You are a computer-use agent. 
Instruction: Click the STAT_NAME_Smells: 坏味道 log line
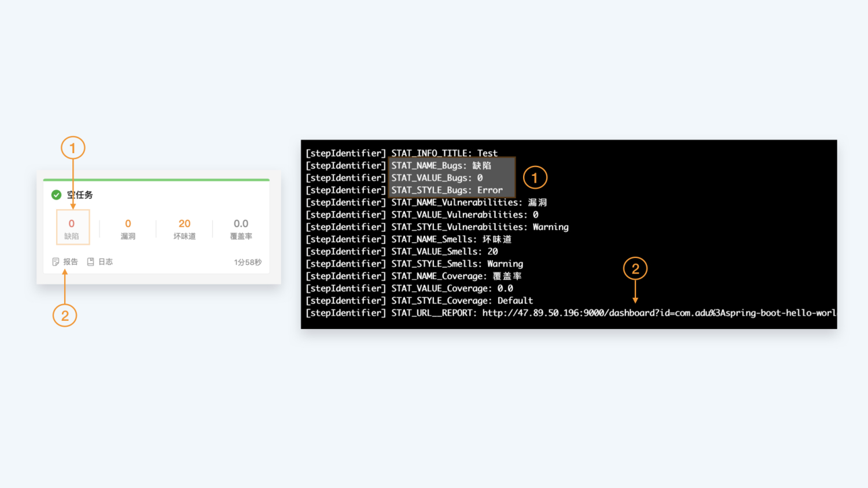click(409, 239)
